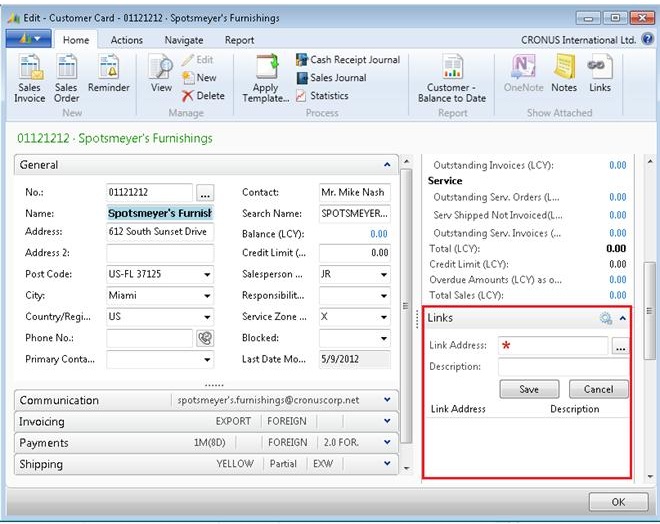The height and width of the screenshot is (524, 660).
Task: Delete the record using Delete
Action: 203,96
